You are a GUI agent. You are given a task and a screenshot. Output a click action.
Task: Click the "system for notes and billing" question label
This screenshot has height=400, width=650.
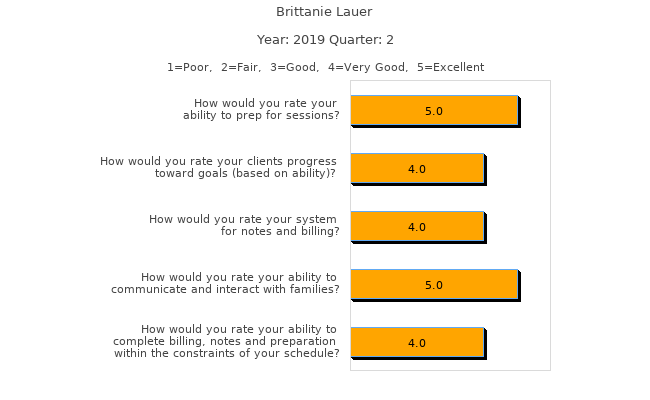pos(245,225)
